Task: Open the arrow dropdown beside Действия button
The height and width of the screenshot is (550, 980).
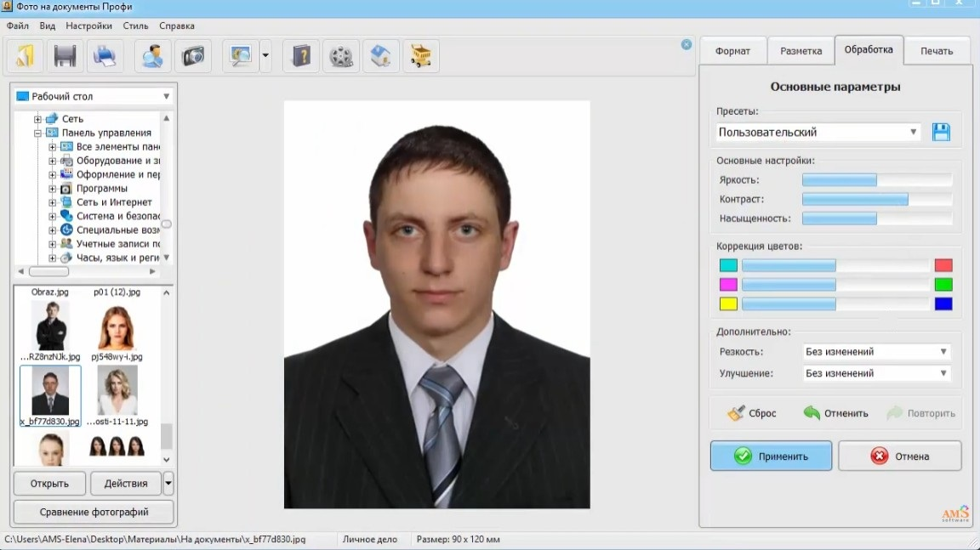Action: click(x=168, y=483)
